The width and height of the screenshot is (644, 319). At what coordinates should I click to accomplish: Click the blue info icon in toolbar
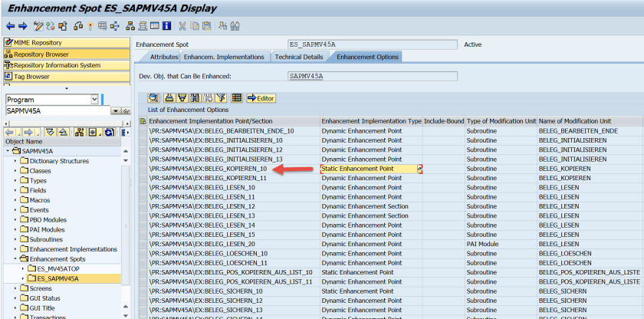[x=166, y=26]
